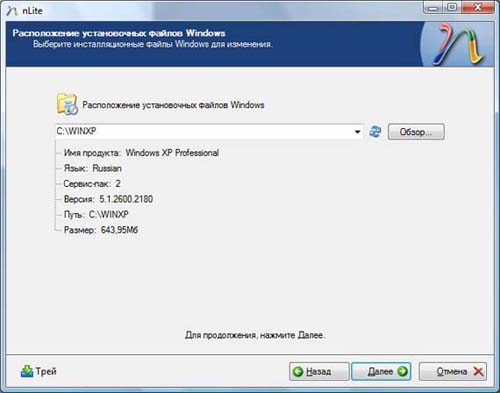Cancel setup with the Отмена button
Viewport: 500px width, 393px height.
(453, 371)
